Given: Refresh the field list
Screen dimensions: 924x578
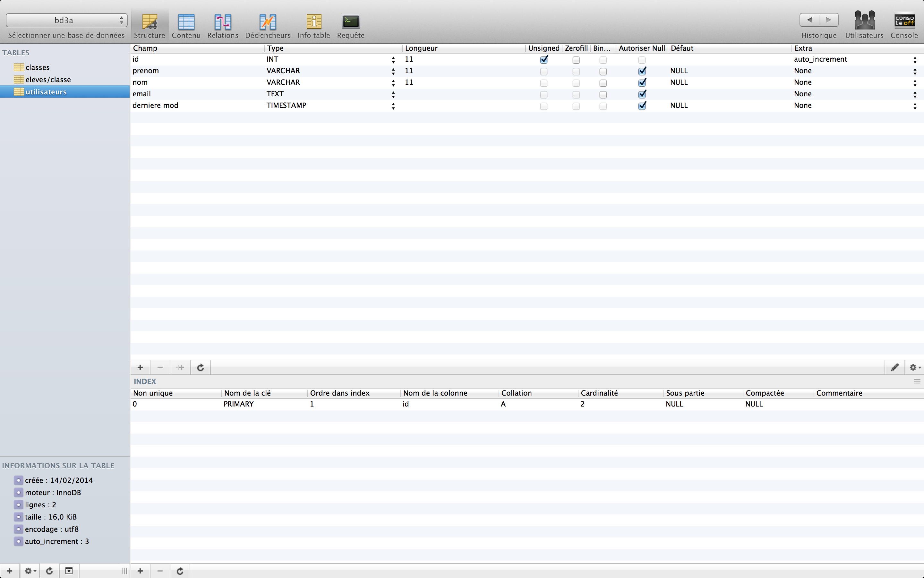Looking at the screenshot, I should pyautogui.click(x=201, y=367).
